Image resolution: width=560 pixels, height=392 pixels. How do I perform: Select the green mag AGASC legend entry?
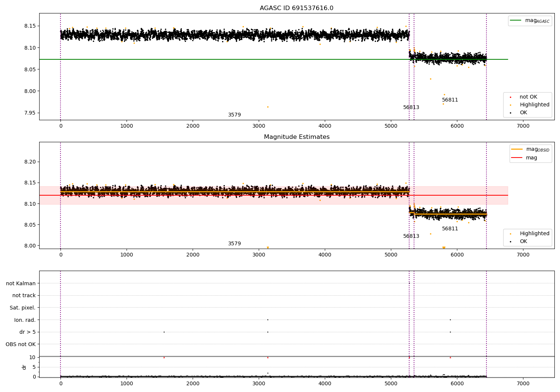click(x=530, y=21)
